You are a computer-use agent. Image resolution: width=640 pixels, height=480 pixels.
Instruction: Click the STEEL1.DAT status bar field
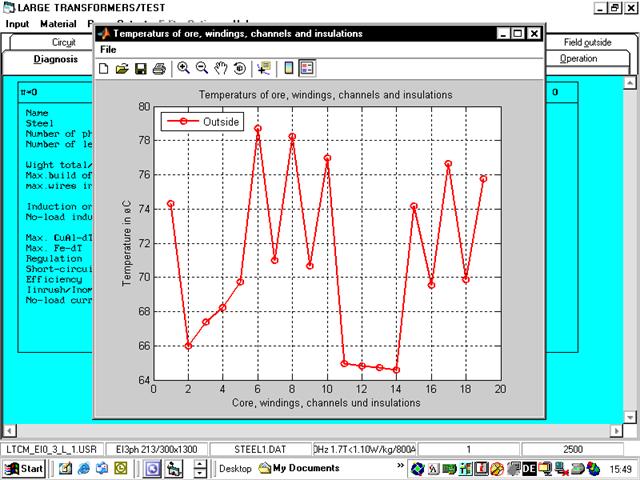coord(260,449)
